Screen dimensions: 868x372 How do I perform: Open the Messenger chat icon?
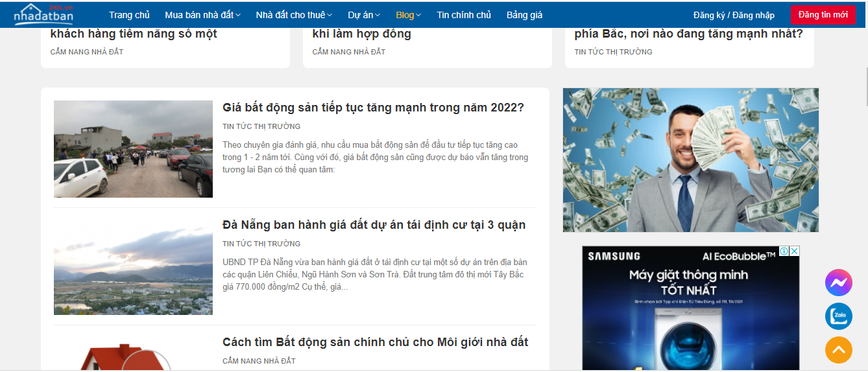pyautogui.click(x=838, y=283)
